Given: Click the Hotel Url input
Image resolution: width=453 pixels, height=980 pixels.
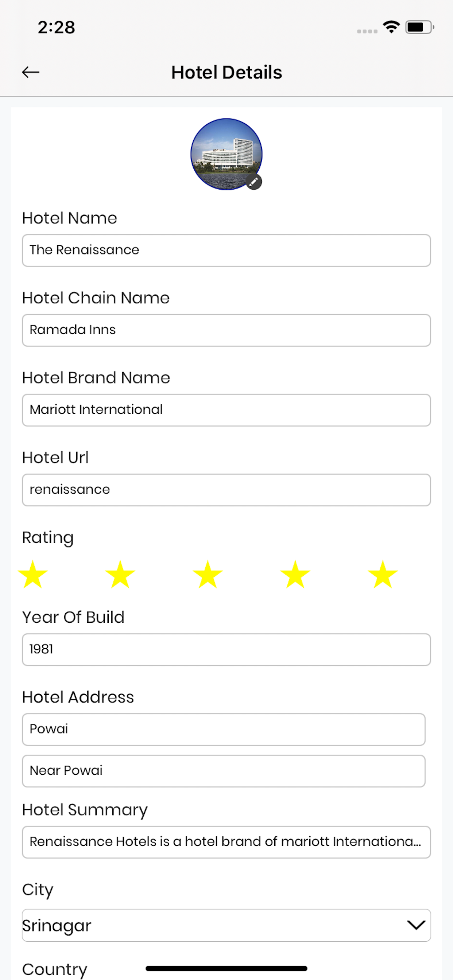Looking at the screenshot, I should (x=226, y=490).
